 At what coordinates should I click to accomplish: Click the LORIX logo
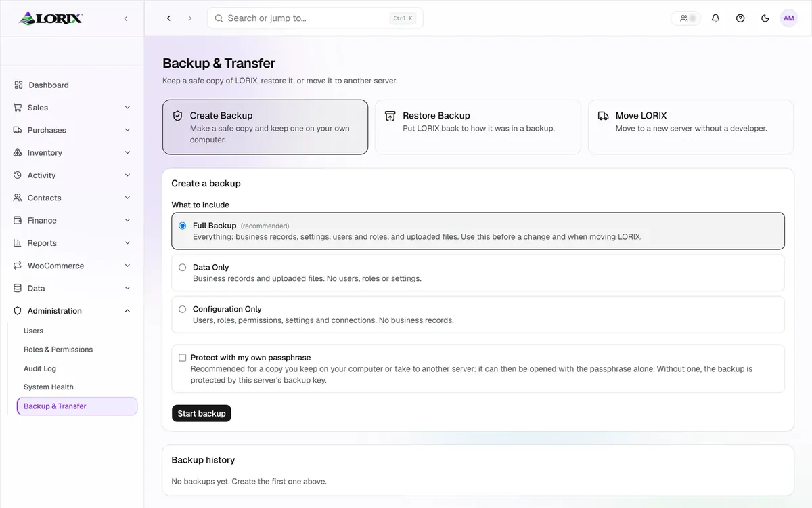click(x=51, y=18)
